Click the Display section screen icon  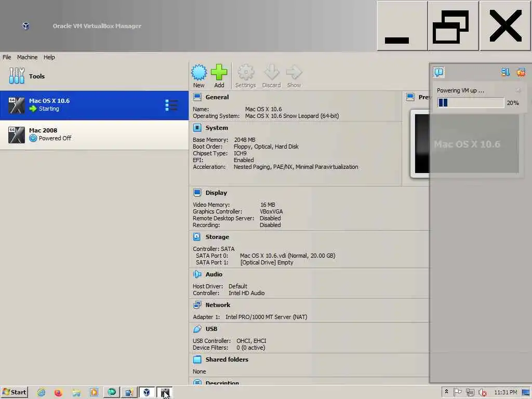tap(197, 193)
